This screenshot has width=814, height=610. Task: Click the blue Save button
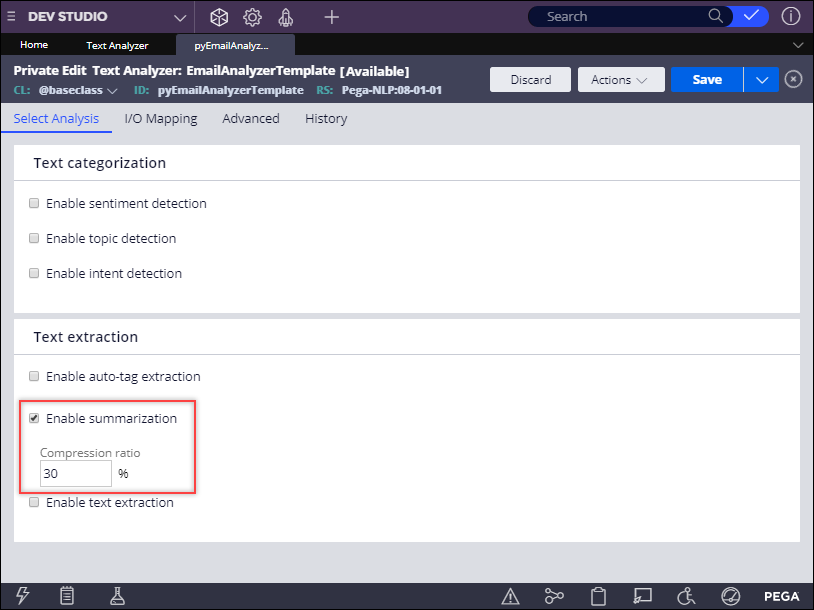(x=707, y=80)
